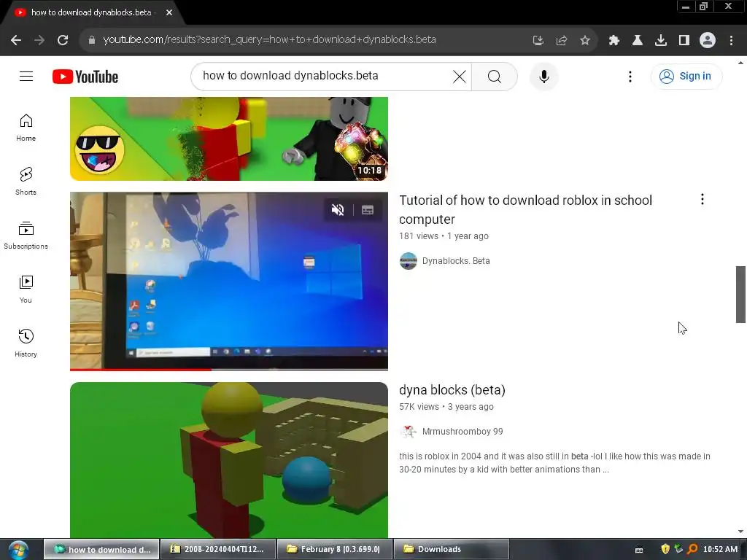This screenshot has width=747, height=560.
Task: Click the Sign in button
Action: [686, 76]
